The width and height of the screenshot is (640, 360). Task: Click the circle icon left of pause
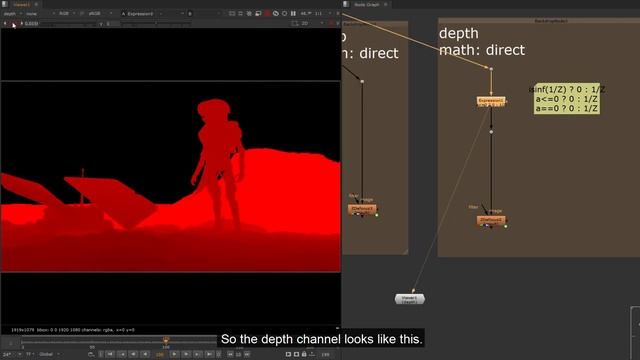click(x=284, y=13)
